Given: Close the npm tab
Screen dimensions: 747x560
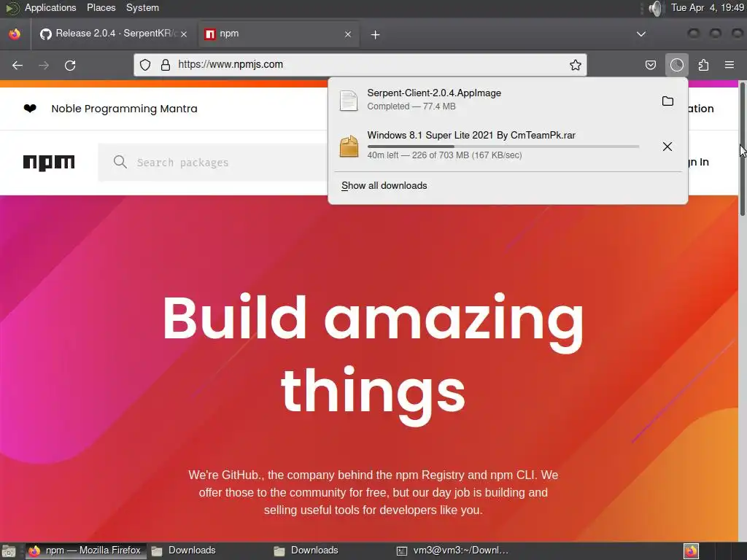Looking at the screenshot, I should [348, 34].
